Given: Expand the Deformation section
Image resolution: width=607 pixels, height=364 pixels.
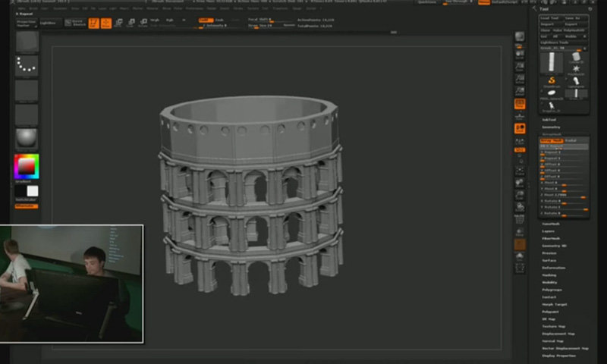Looking at the screenshot, I should coord(553,268).
